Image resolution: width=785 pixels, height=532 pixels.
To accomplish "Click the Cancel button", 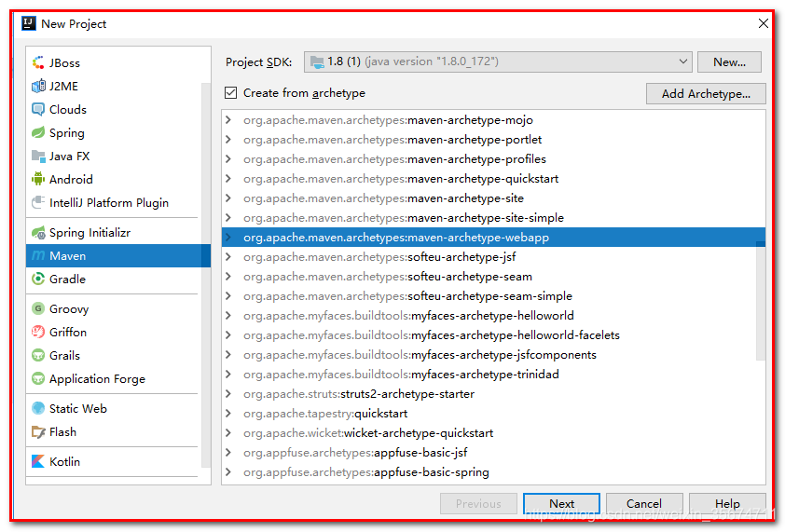I will [644, 503].
